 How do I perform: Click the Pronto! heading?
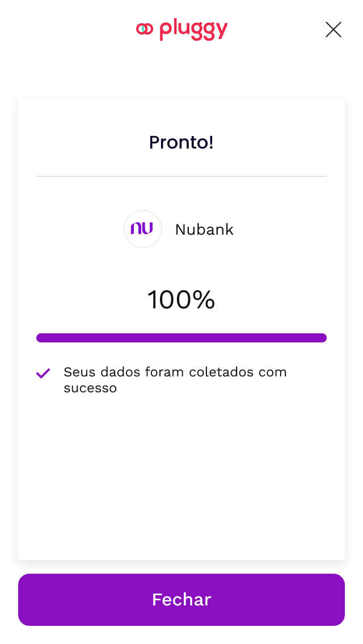click(x=181, y=142)
